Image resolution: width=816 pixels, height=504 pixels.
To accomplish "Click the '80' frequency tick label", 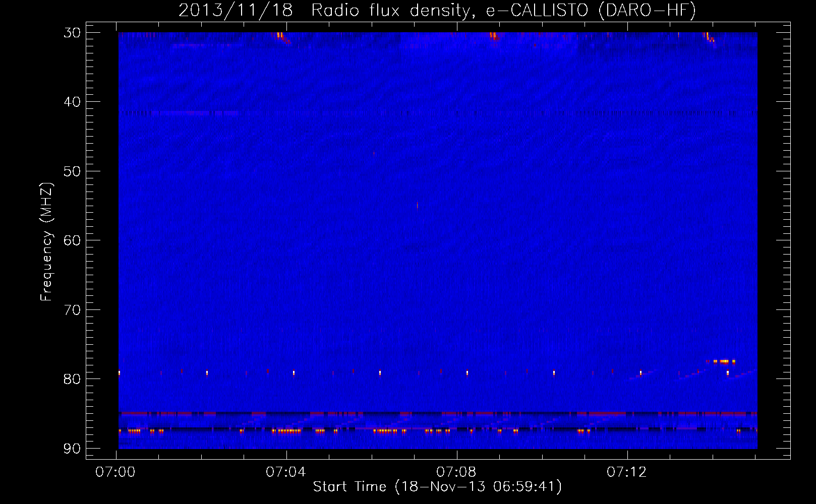I will pyautogui.click(x=72, y=379).
